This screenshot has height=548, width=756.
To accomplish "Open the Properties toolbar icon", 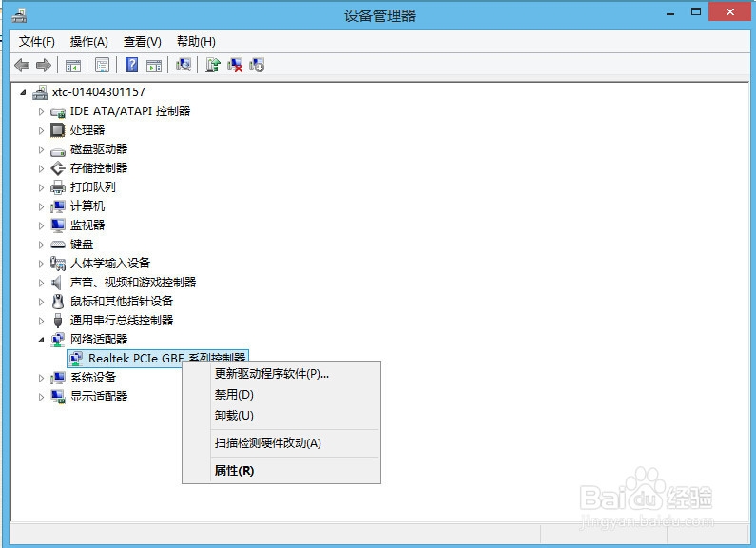I will 102,65.
